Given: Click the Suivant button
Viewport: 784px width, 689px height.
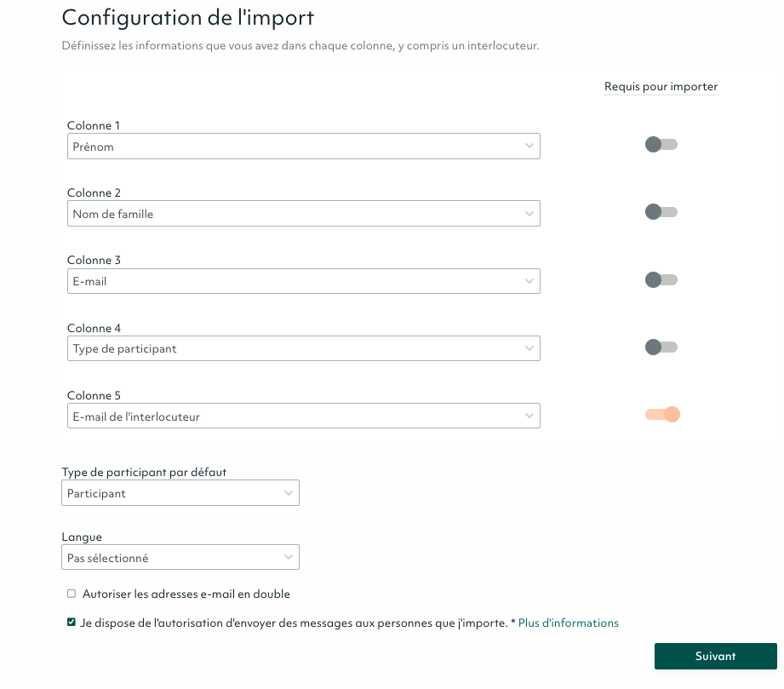Looking at the screenshot, I should pyautogui.click(x=715, y=656).
